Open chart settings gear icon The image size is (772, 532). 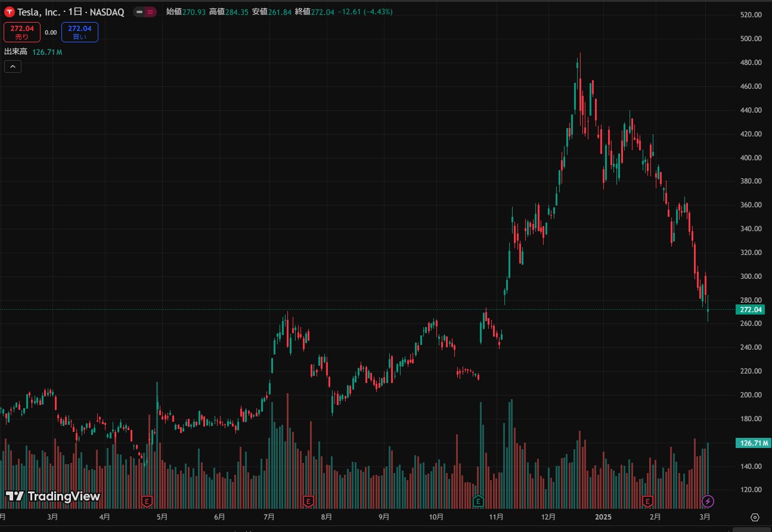pos(755,517)
